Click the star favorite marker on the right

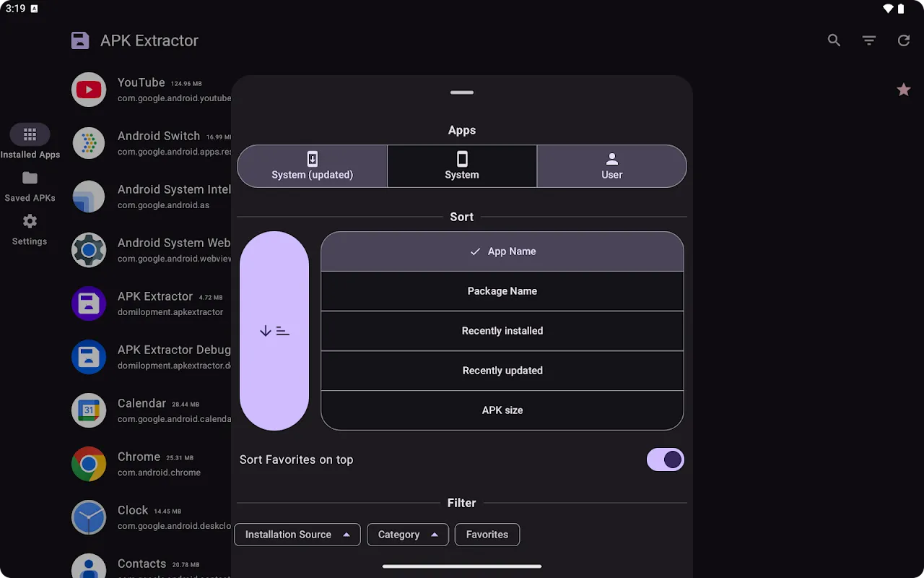pos(903,90)
